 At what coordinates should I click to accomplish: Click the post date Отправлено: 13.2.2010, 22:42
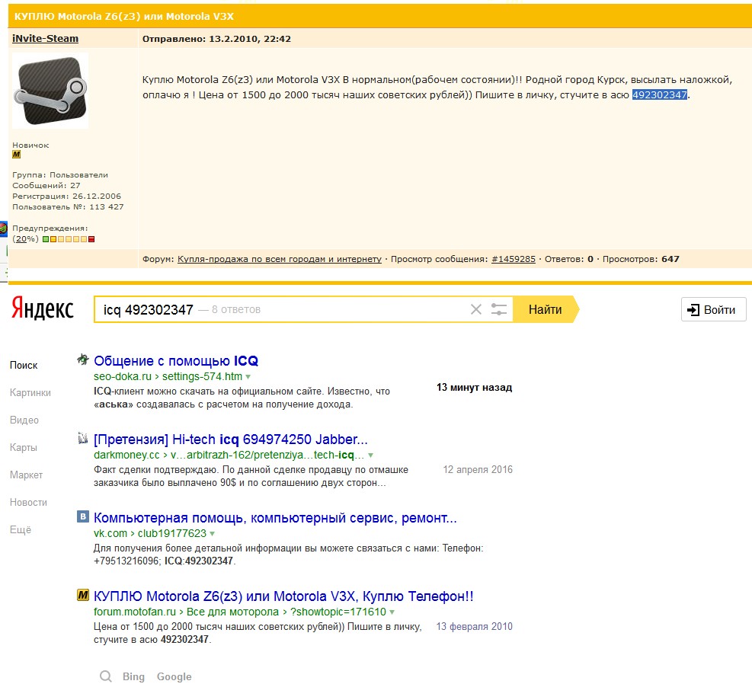point(217,39)
